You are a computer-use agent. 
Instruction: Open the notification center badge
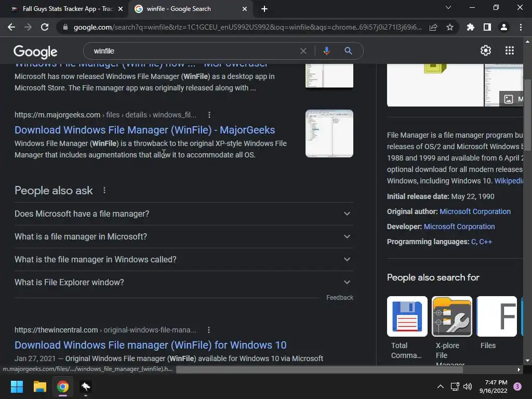[x=517, y=387]
